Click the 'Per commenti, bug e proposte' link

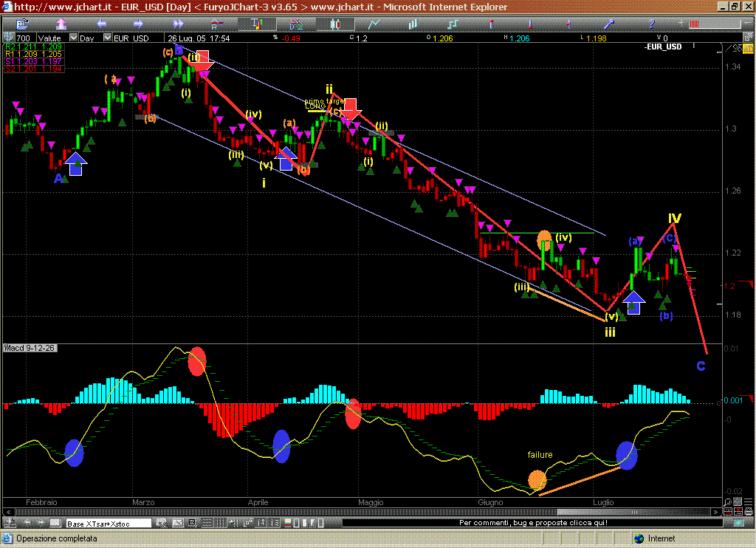pos(532,523)
